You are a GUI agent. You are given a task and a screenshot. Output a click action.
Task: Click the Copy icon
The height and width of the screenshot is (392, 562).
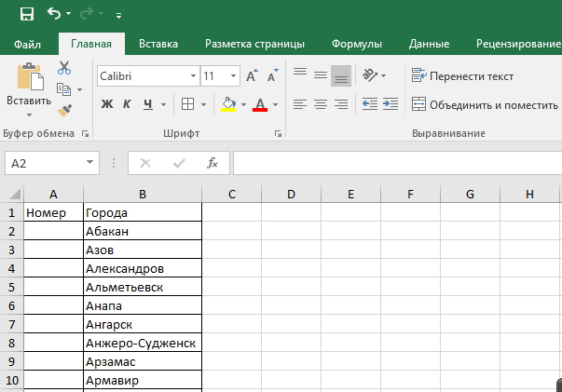click(63, 89)
